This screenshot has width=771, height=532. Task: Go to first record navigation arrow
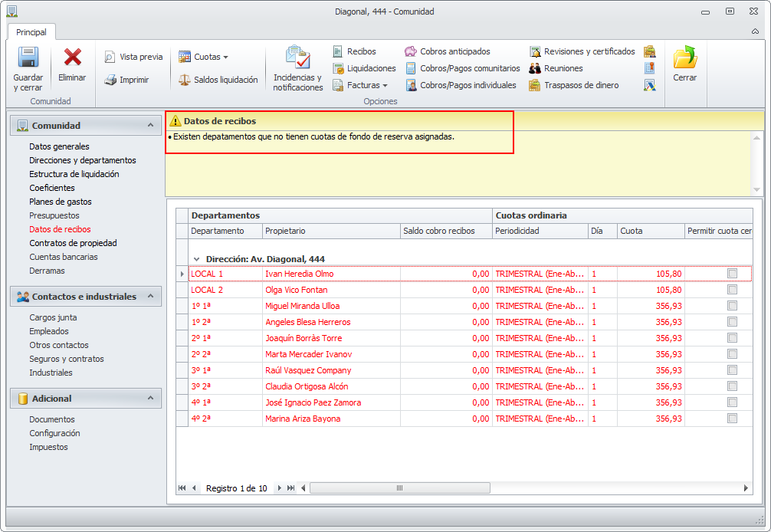point(182,488)
